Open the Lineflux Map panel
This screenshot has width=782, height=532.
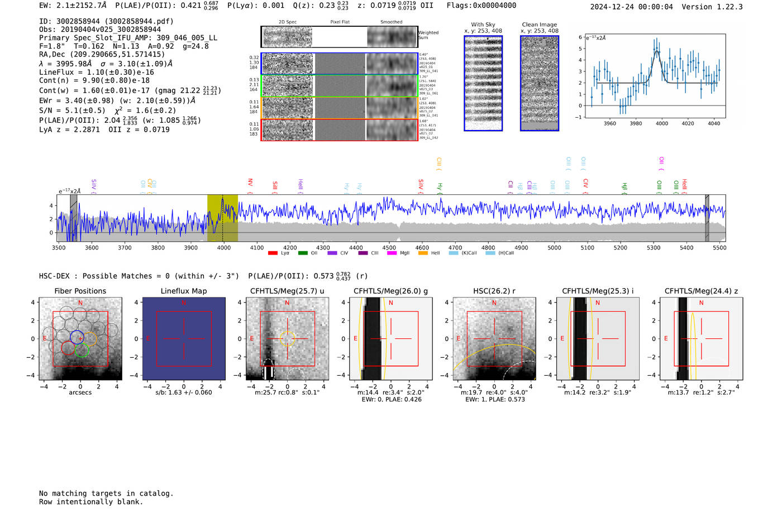184,339
